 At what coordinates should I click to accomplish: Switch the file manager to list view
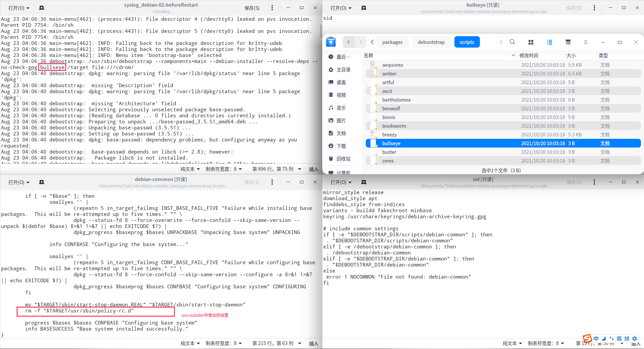point(550,42)
